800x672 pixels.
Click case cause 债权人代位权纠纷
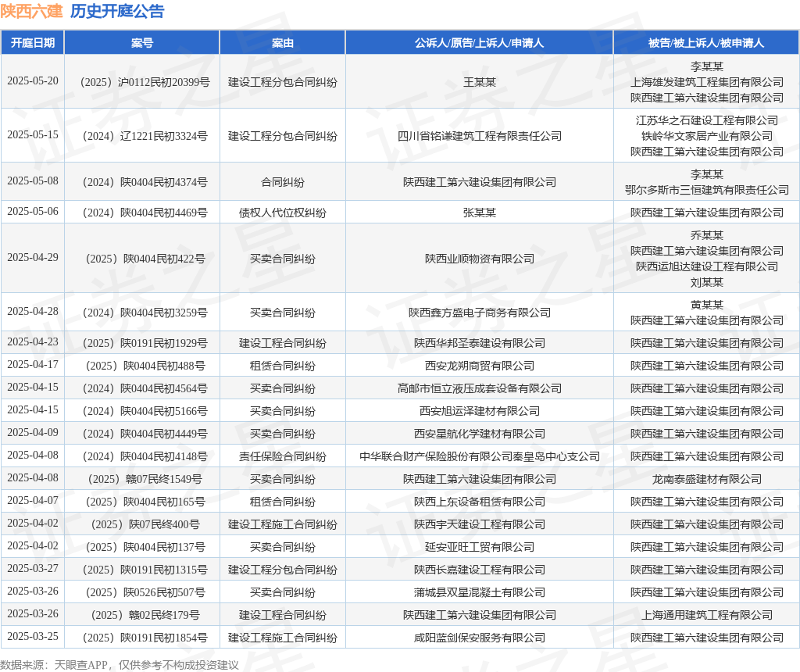point(283,213)
